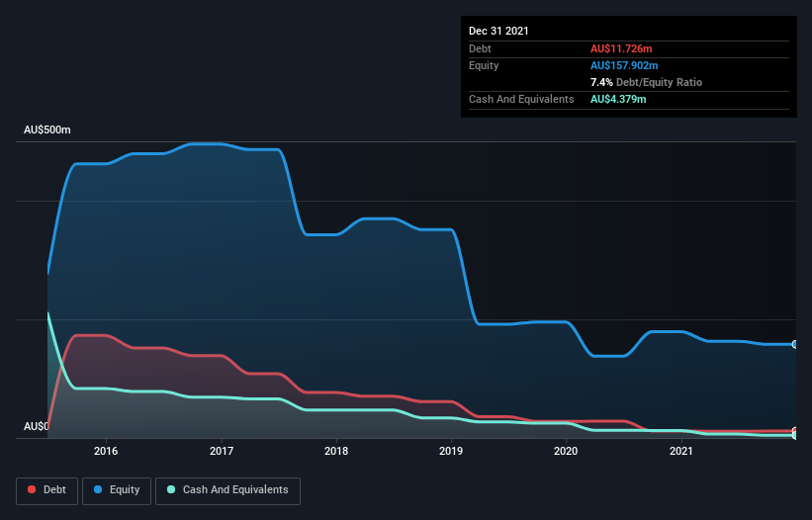The image size is (812, 520).
Task: Click the 2021 x-axis label
Action: [681, 451]
